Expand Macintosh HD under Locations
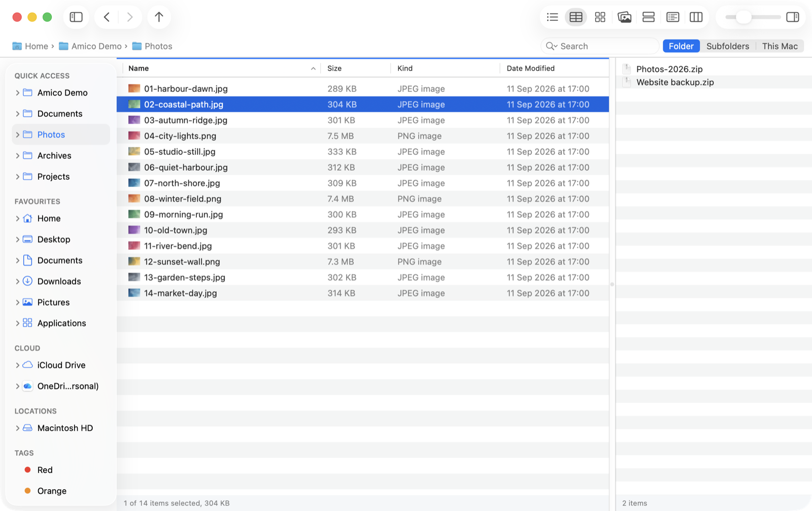Image resolution: width=812 pixels, height=511 pixels. tap(18, 428)
